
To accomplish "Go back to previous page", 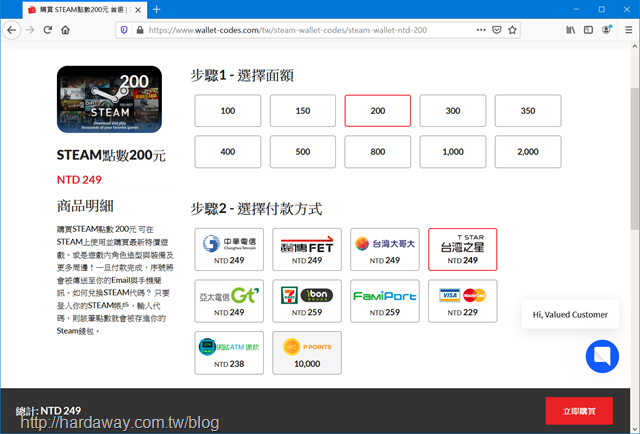I will (12, 30).
